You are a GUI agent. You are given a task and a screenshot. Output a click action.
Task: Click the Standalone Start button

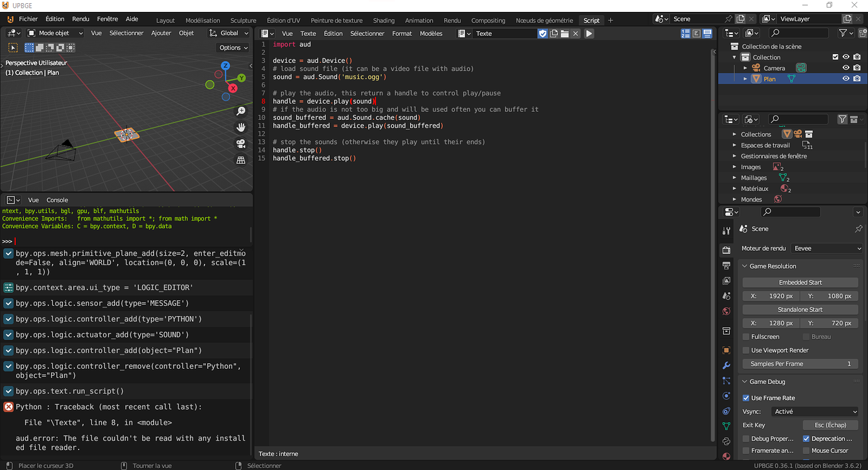click(x=800, y=310)
